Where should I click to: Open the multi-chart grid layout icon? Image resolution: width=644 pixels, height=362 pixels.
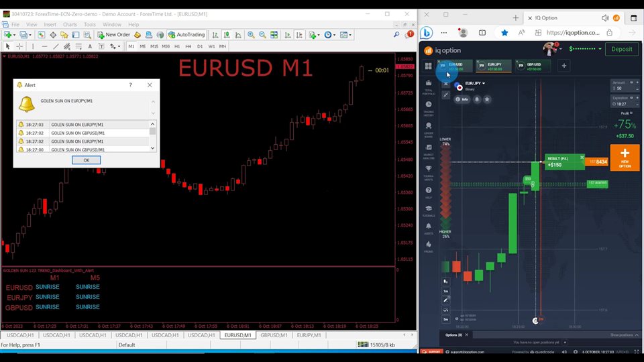tap(429, 66)
